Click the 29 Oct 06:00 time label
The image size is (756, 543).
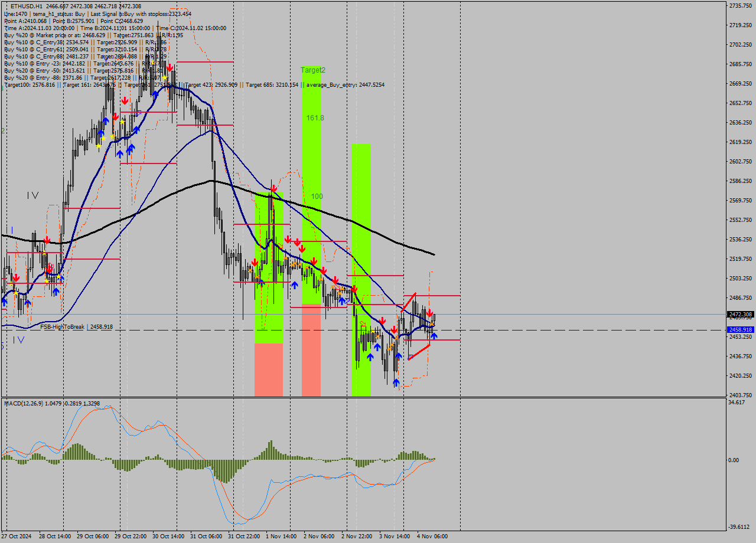92,537
